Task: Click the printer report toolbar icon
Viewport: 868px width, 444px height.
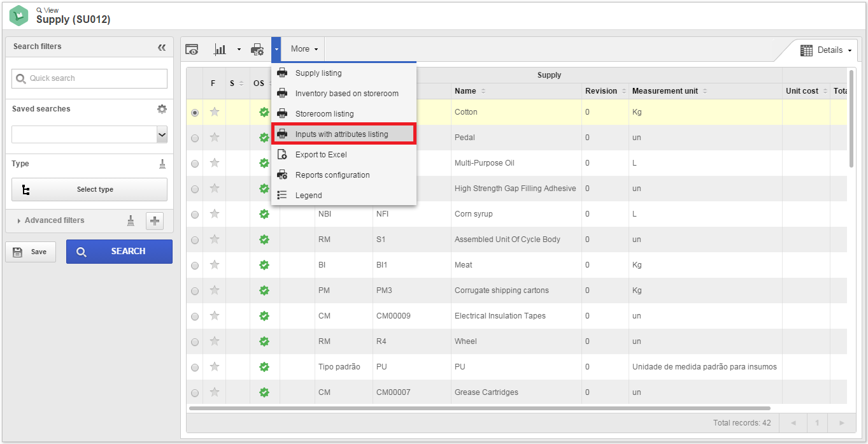Action: (x=257, y=49)
